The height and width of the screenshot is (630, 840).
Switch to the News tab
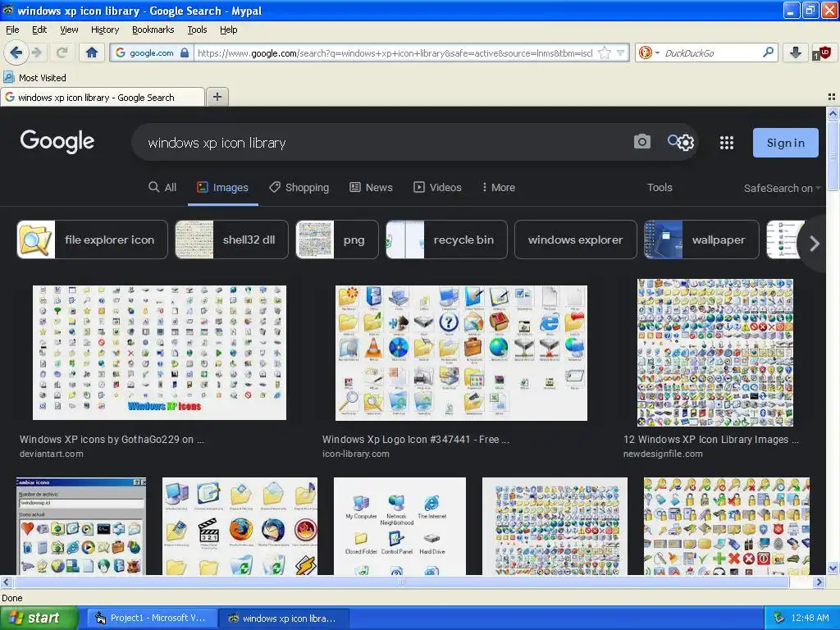click(x=372, y=188)
